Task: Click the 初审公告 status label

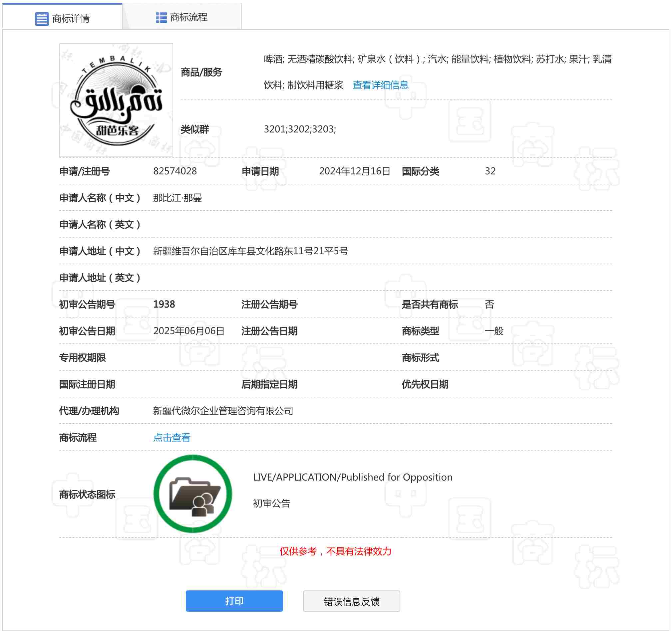Action: pyautogui.click(x=272, y=504)
